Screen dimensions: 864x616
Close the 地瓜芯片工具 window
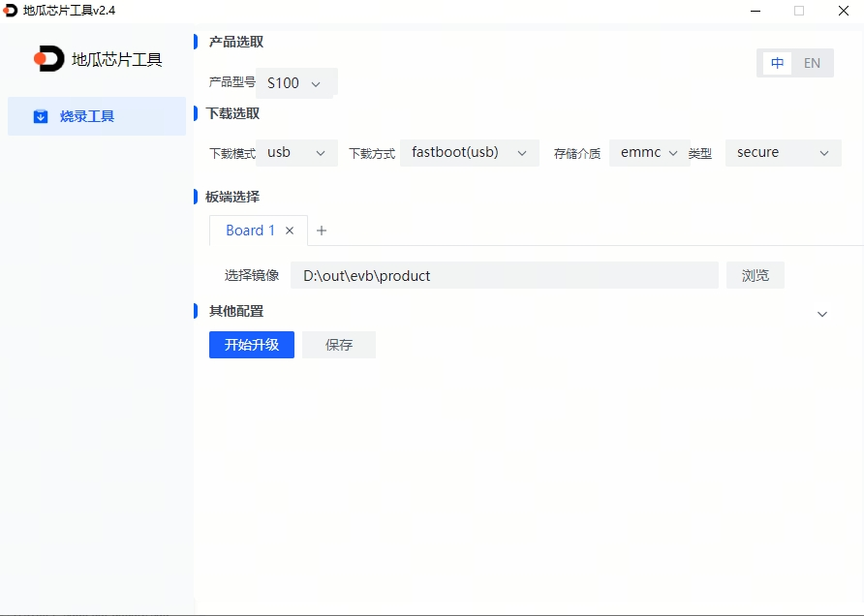tap(843, 11)
